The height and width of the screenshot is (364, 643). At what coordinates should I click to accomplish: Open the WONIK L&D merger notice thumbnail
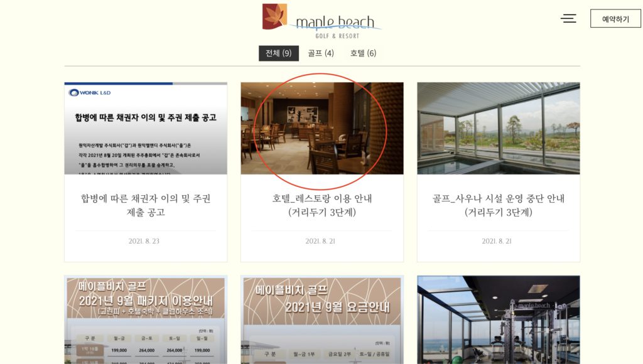(x=146, y=128)
